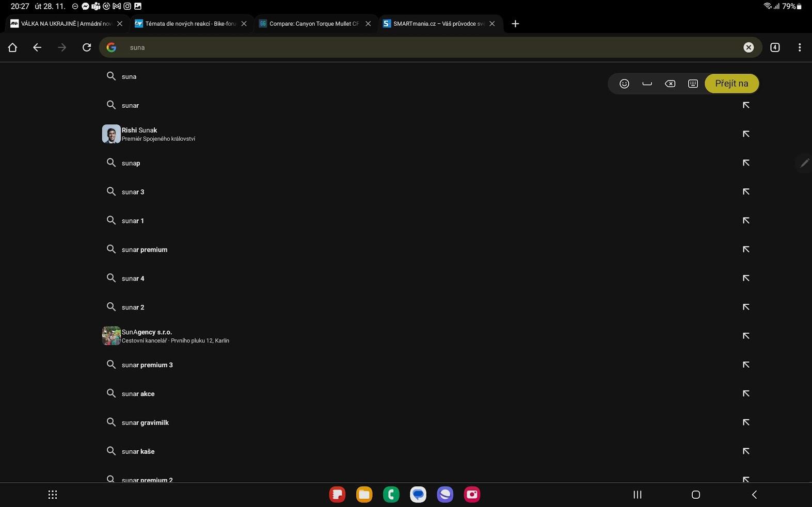The image size is (812, 507).
Task: Fill in suggestion arrow for sunar 3
Action: (746, 192)
